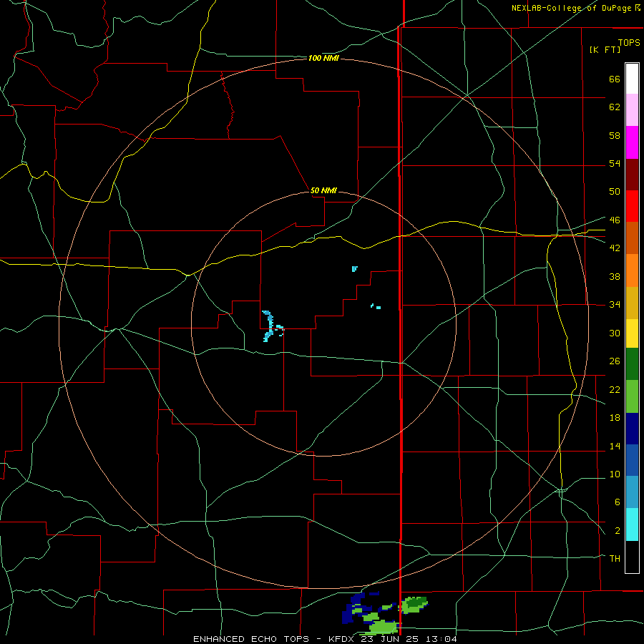The height and width of the screenshot is (644, 644).
Task: Click the magenta 58 K FT legend swatch
Action: coord(632,142)
